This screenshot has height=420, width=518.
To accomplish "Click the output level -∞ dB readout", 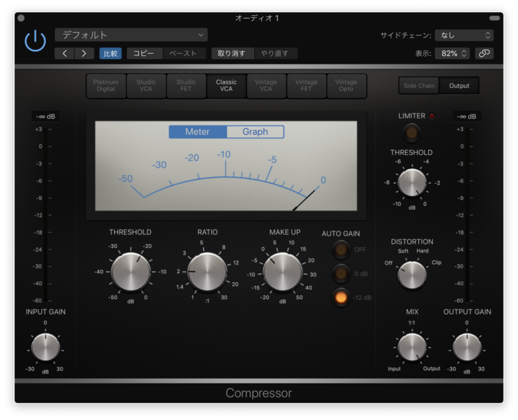I will pos(467,116).
